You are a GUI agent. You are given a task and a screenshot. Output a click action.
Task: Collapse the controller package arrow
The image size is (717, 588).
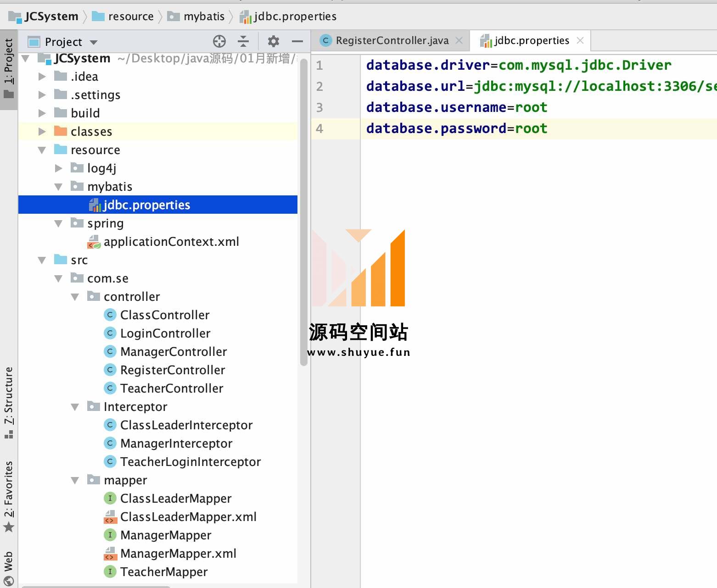(x=75, y=297)
